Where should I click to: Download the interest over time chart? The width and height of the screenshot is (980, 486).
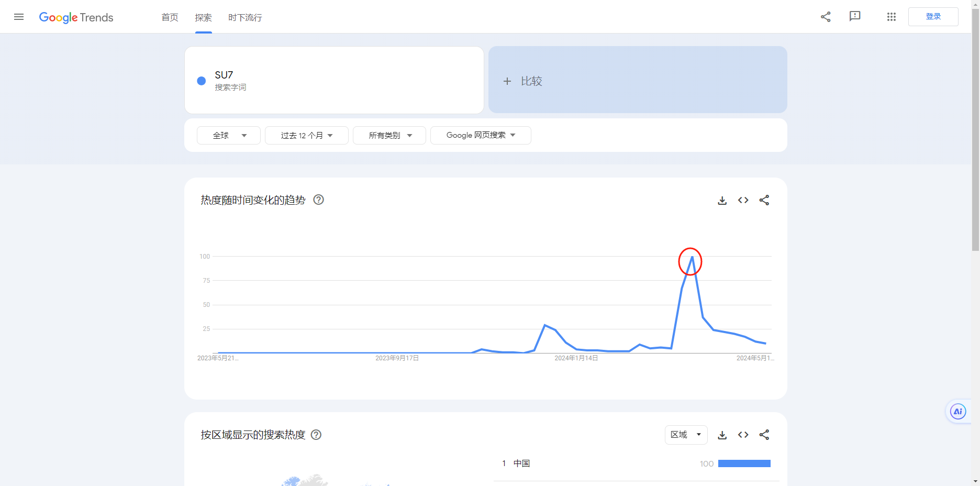click(722, 200)
